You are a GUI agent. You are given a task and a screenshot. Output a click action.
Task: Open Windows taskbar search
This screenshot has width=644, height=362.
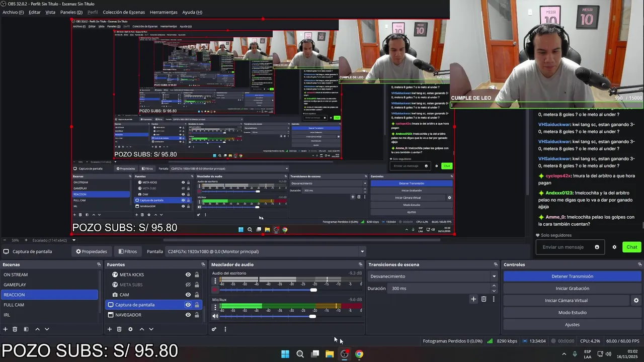[300, 354]
